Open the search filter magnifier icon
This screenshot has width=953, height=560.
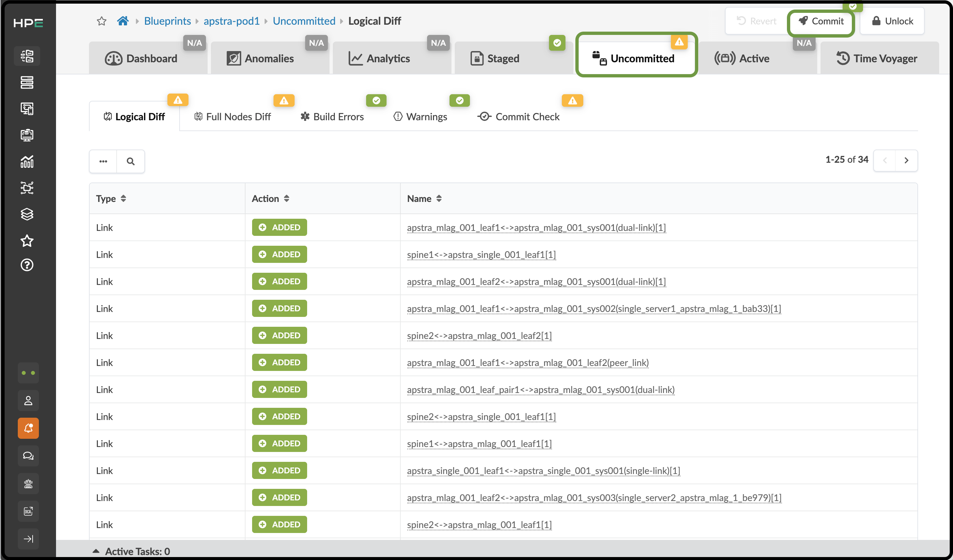130,161
